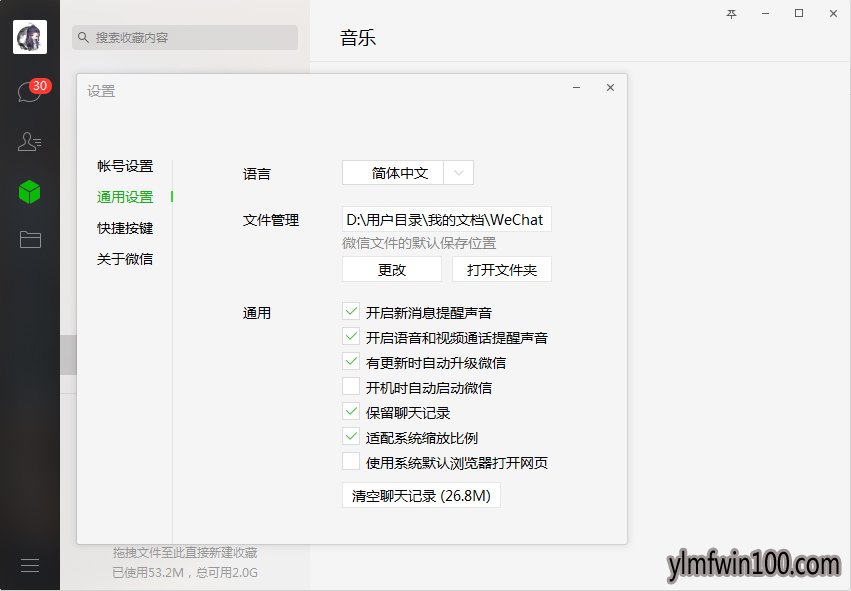Click the 更改 button

pyautogui.click(x=392, y=270)
